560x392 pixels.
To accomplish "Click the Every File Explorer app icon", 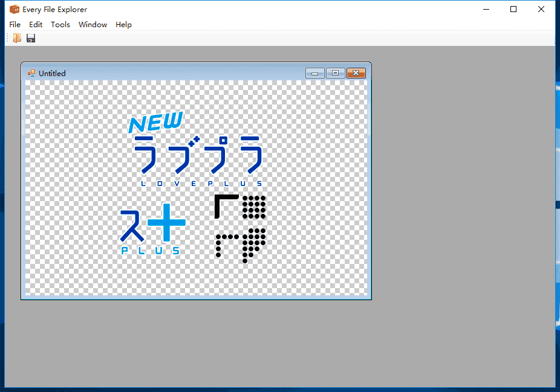I will point(15,9).
